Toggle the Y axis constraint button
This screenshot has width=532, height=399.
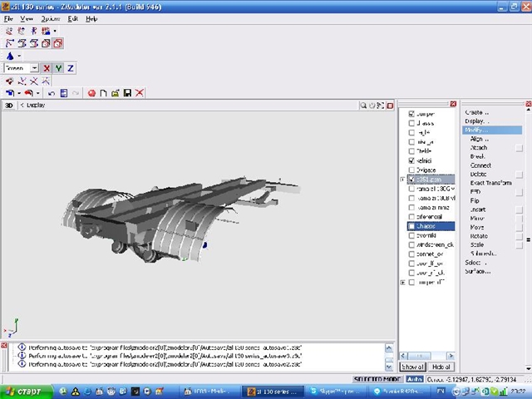point(59,68)
